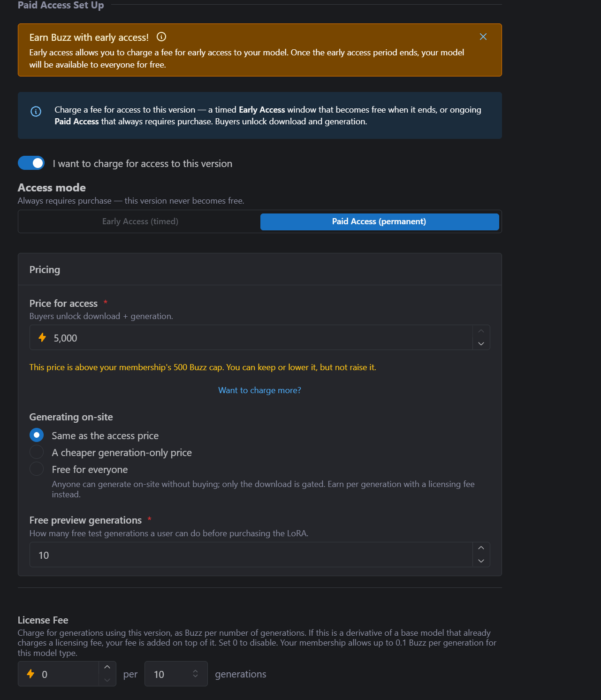Open the per-generations count dropdown
This screenshot has height=700, width=601.
176,674
